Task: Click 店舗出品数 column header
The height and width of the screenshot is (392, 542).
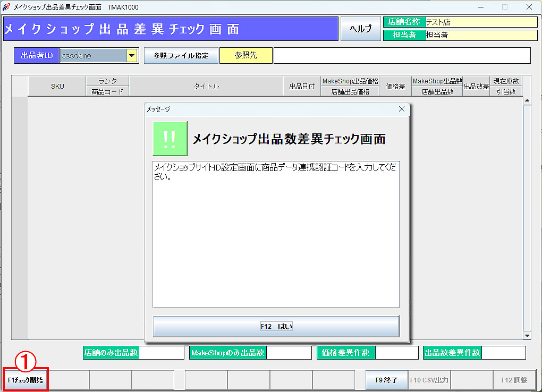Action: (x=437, y=91)
